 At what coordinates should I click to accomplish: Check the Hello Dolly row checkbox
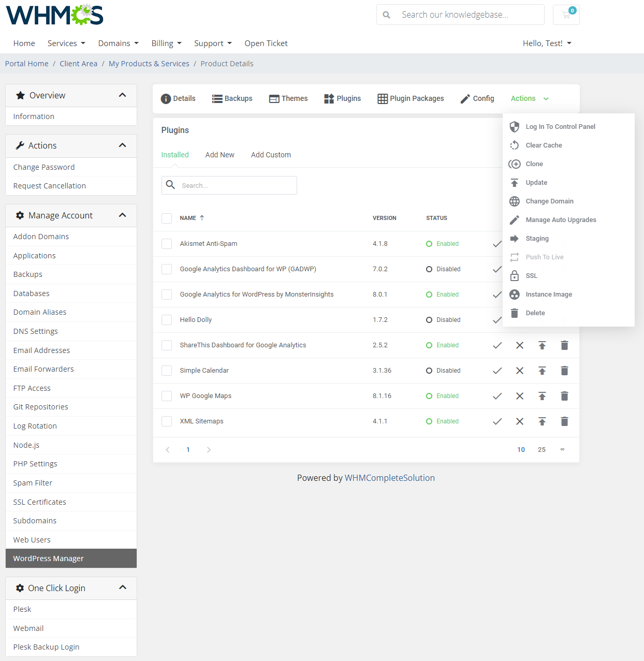pyautogui.click(x=167, y=320)
